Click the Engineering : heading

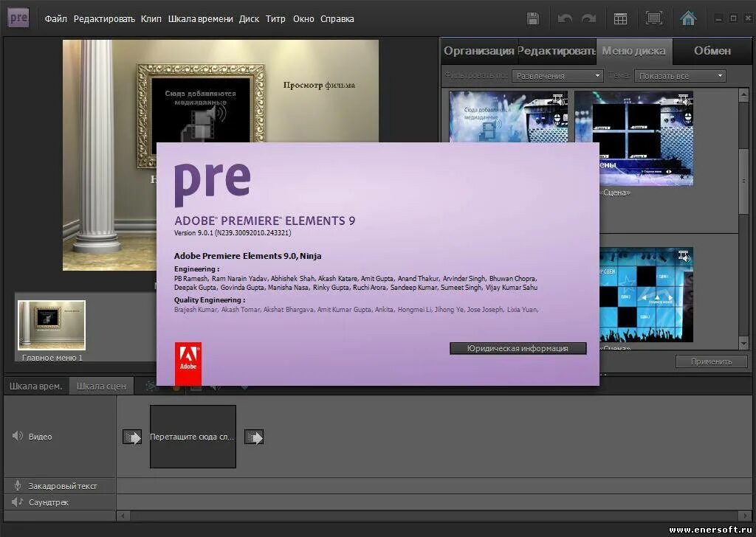click(196, 268)
